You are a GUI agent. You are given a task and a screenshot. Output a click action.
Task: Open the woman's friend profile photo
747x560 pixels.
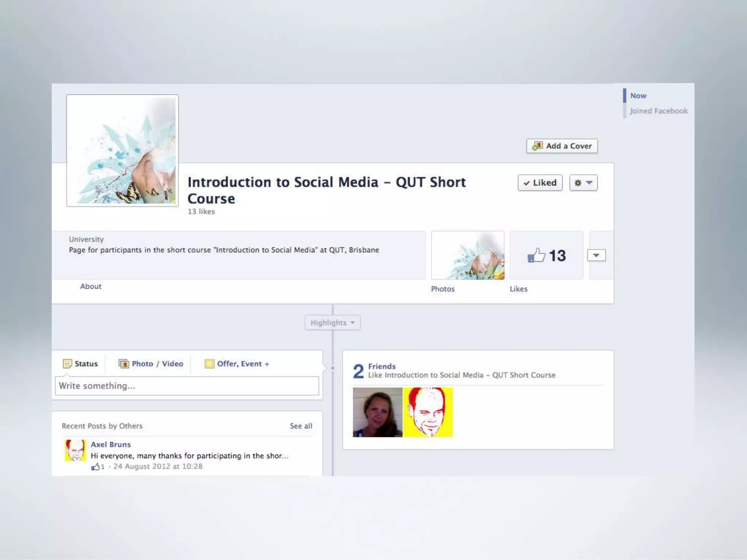tap(378, 412)
